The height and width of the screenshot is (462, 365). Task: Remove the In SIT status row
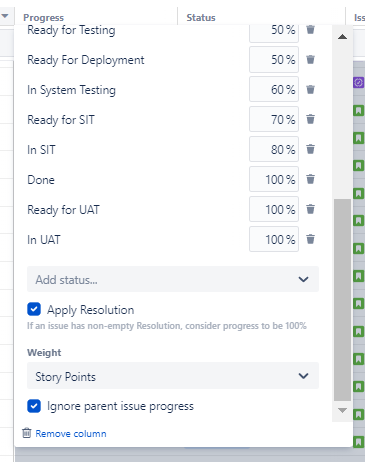pyautogui.click(x=310, y=149)
